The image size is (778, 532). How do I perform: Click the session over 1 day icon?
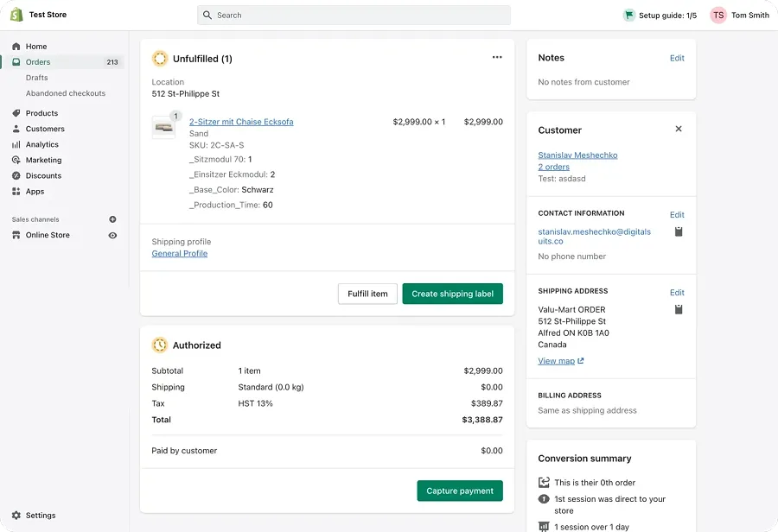[x=544, y=527]
